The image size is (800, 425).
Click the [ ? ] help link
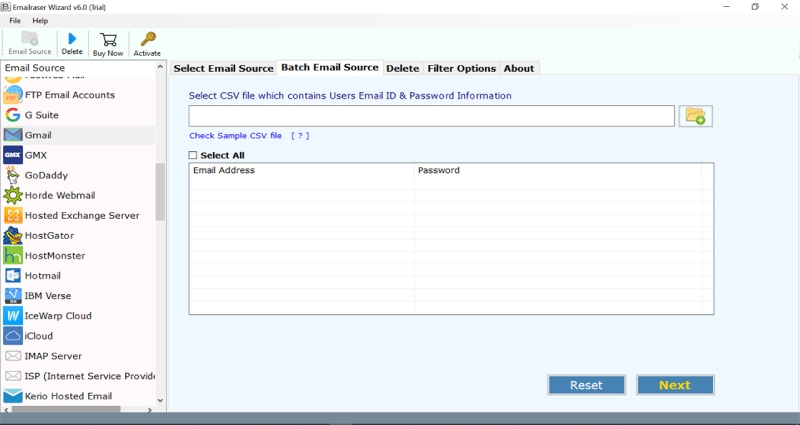(300, 136)
